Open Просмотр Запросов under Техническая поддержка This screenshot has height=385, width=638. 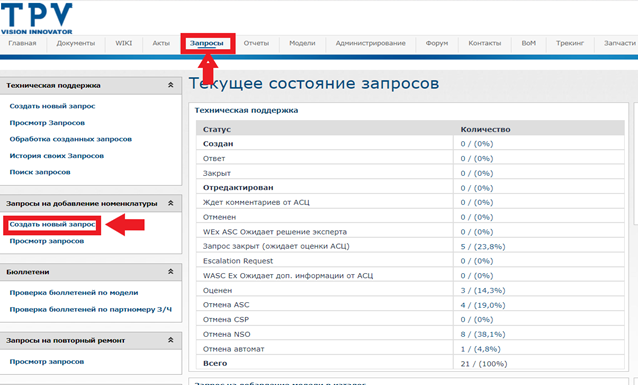pos(47,123)
